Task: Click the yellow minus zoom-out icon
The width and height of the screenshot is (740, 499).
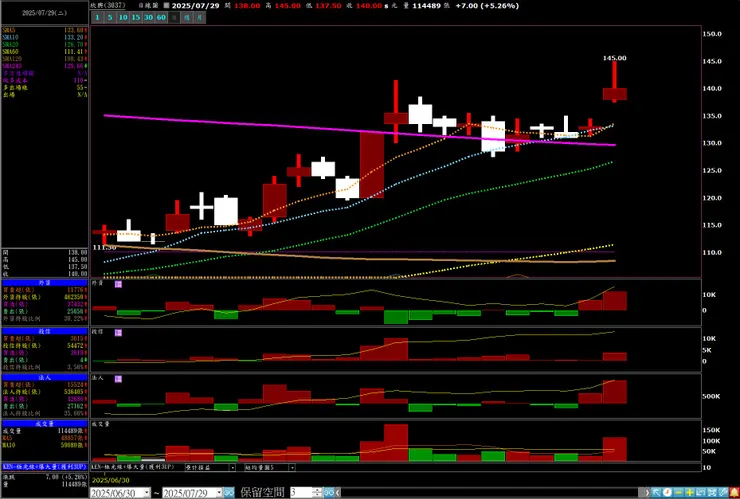Action: pos(679,492)
